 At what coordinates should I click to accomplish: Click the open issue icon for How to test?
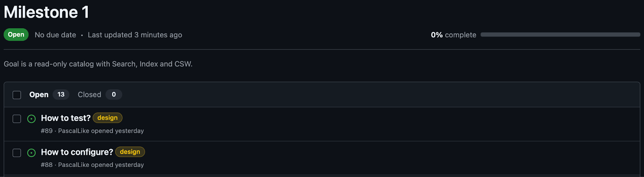point(31,119)
